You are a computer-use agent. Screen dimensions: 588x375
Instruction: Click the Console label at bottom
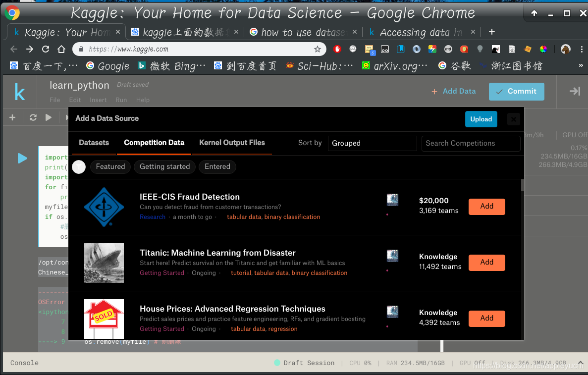(x=24, y=363)
